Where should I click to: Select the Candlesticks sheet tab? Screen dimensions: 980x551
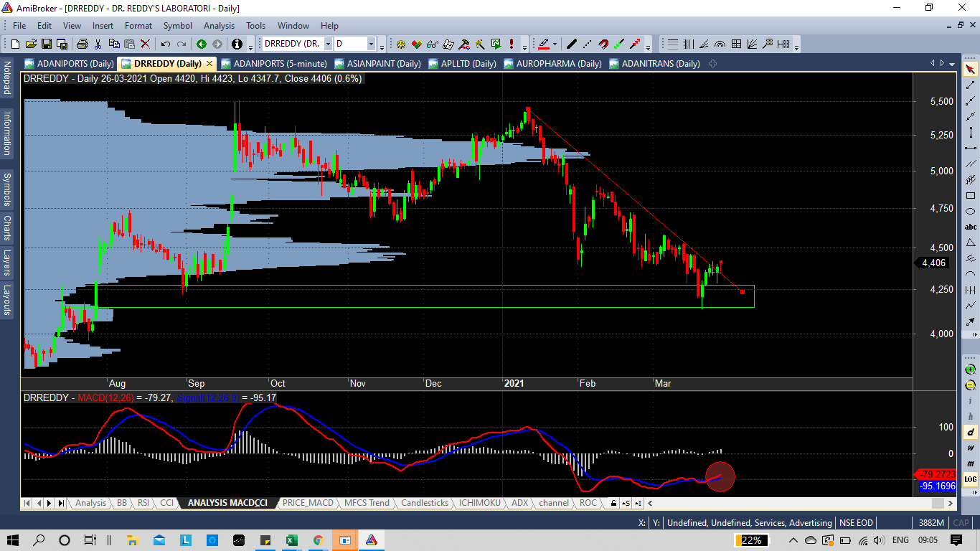click(425, 503)
